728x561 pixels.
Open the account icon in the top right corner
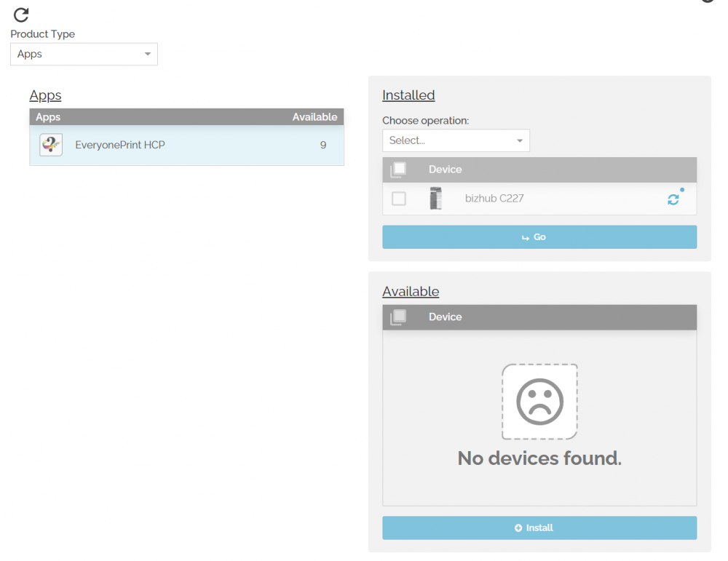click(708, 2)
